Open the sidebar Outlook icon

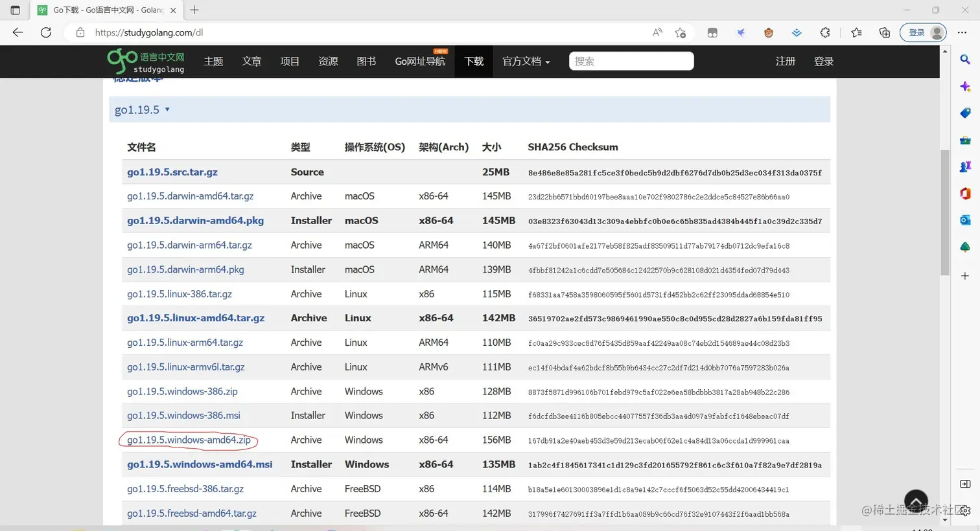pos(965,220)
